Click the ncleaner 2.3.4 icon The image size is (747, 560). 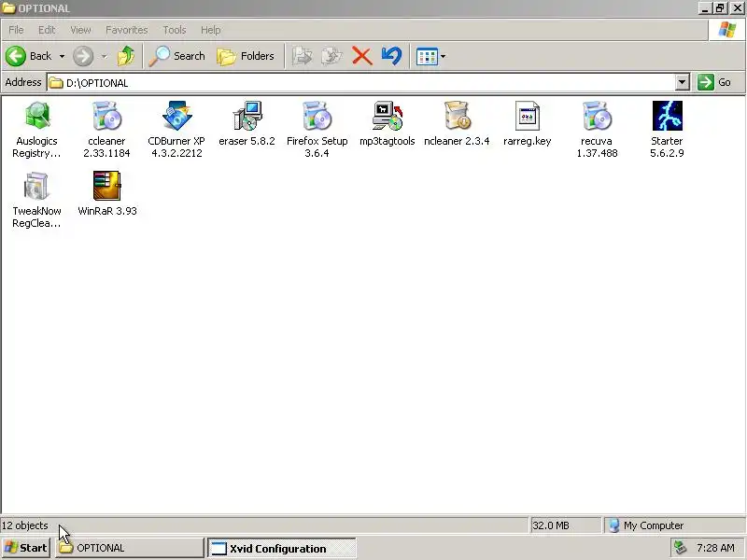[x=457, y=116]
